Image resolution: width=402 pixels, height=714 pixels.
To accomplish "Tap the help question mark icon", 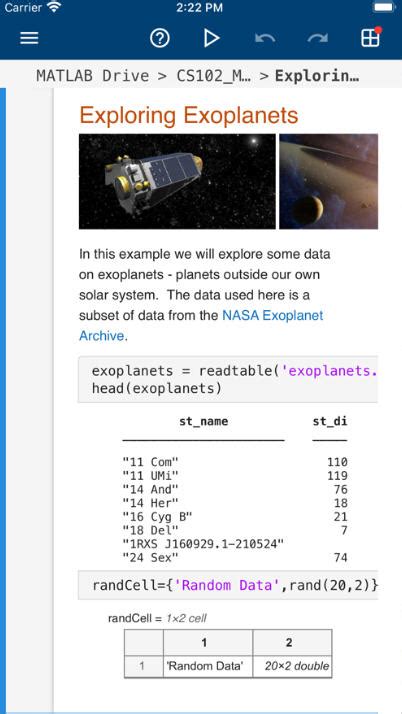I will (x=160, y=39).
